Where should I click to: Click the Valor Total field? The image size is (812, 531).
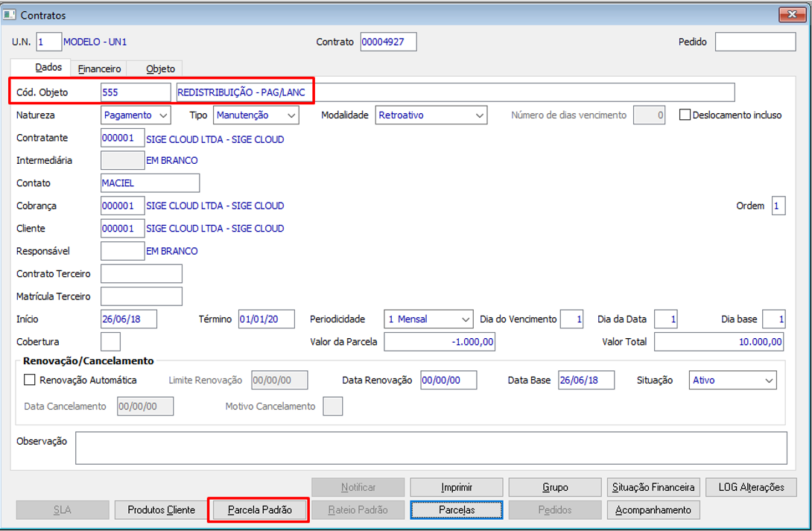click(x=719, y=342)
